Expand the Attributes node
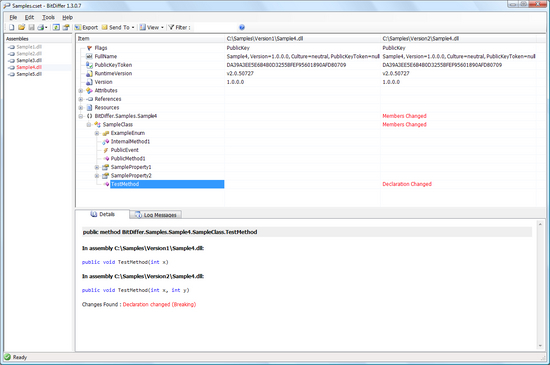The height and width of the screenshot is (365, 550). click(81, 90)
